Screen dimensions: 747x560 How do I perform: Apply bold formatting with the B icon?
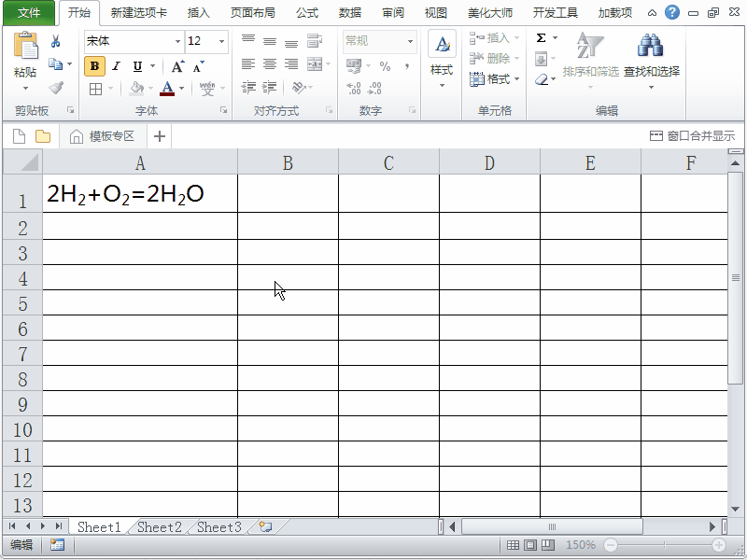(x=95, y=65)
